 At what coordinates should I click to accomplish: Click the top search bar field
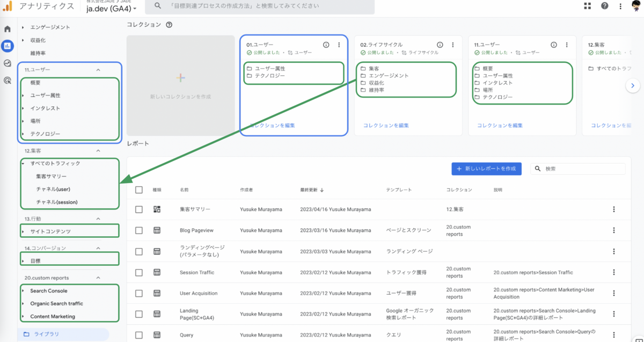coord(260,5)
